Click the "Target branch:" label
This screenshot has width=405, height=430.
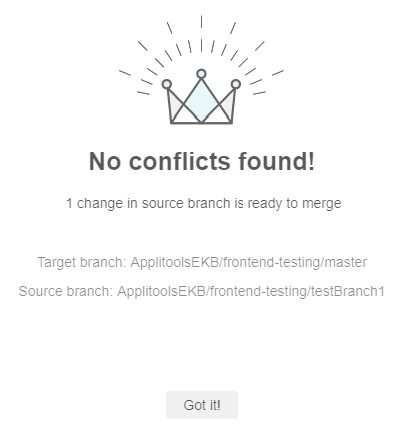point(82,262)
